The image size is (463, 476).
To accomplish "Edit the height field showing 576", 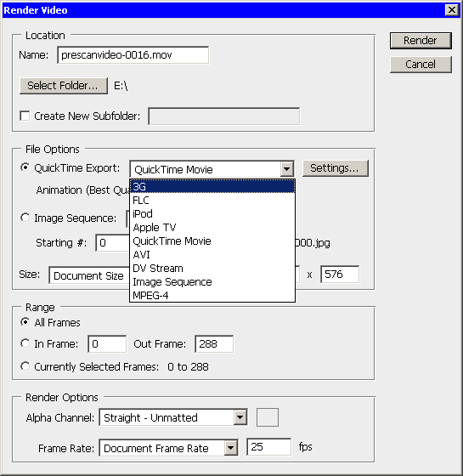I will [x=340, y=275].
